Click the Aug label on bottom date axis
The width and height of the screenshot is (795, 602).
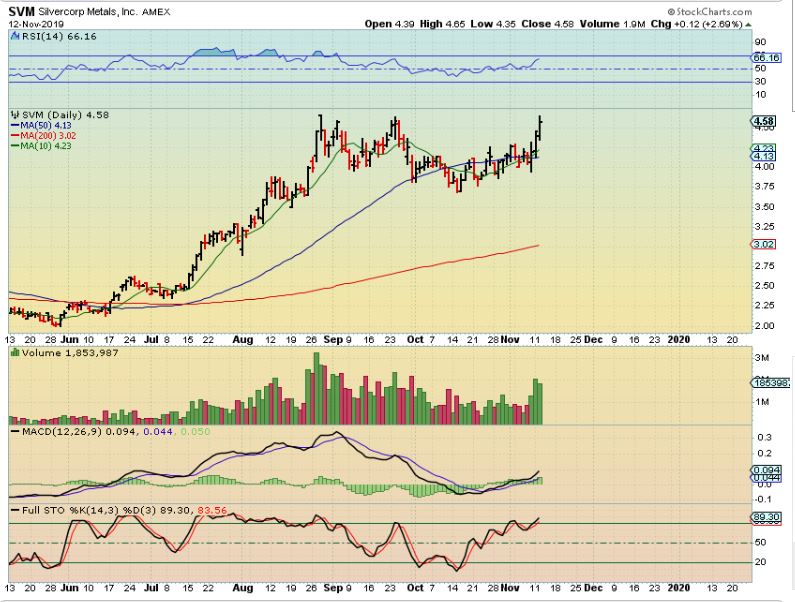click(x=243, y=588)
